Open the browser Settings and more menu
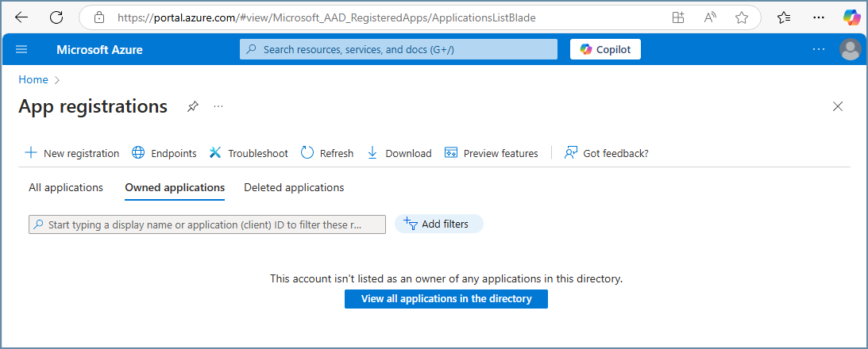868x349 pixels. click(819, 17)
